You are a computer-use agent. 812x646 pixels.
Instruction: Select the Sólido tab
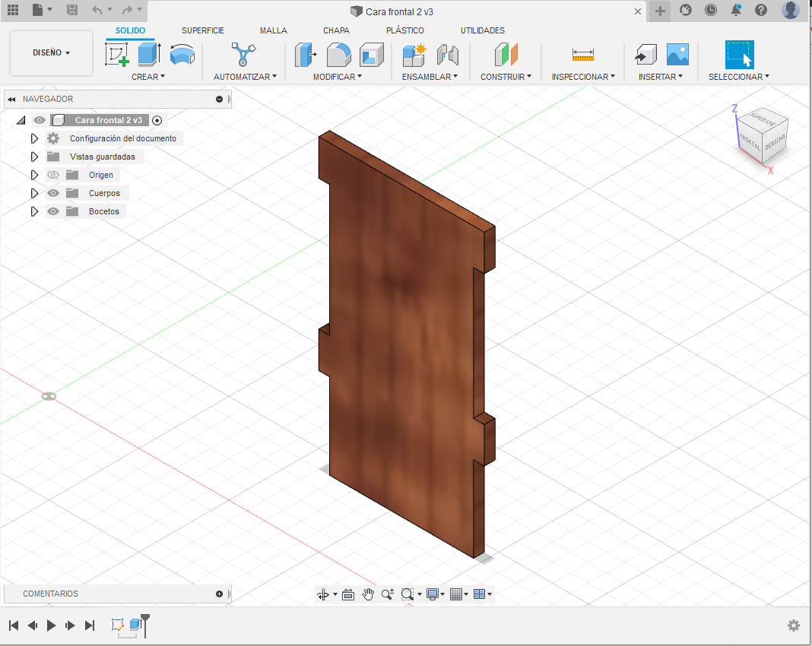(x=130, y=30)
